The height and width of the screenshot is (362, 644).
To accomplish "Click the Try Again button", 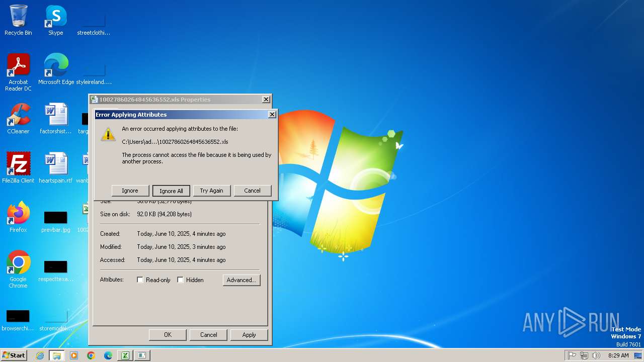I will click(211, 191).
